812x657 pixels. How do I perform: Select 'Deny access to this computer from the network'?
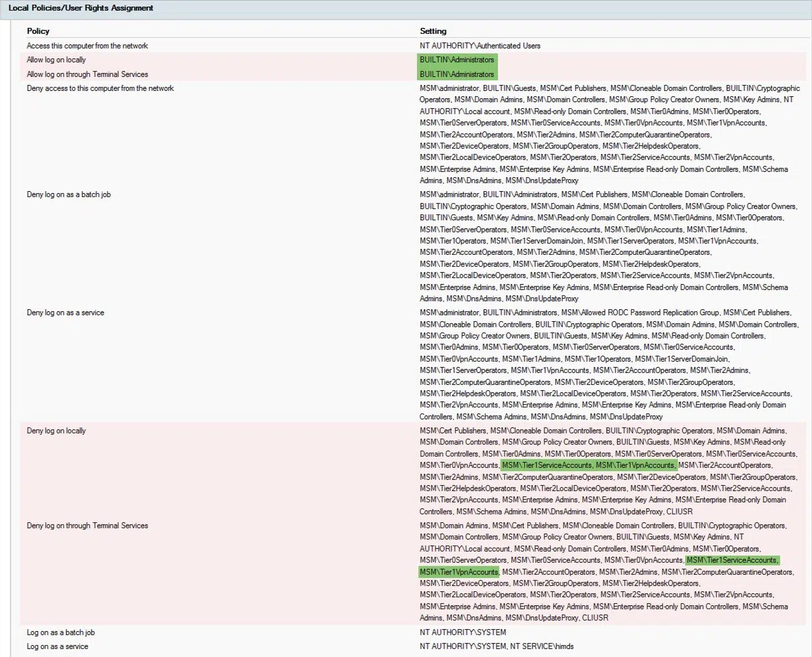pyautogui.click(x=100, y=88)
